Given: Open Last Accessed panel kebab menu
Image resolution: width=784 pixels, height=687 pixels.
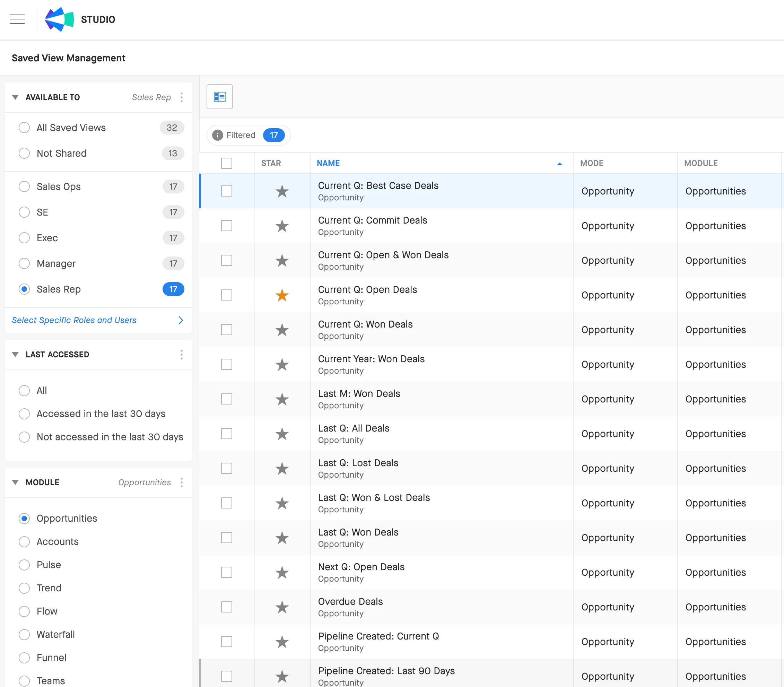Looking at the screenshot, I should (x=181, y=355).
